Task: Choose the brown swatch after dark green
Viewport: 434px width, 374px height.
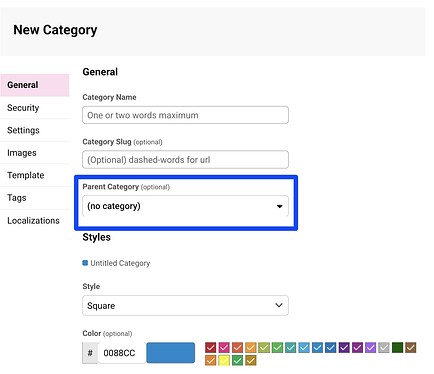Action: [411, 348]
